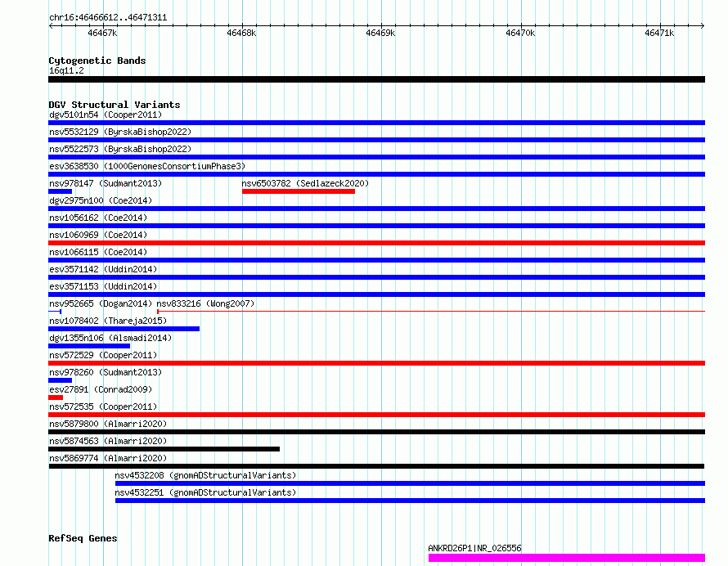Click the 46470k ruler tick label
The image size is (728, 566).
click(x=520, y=33)
